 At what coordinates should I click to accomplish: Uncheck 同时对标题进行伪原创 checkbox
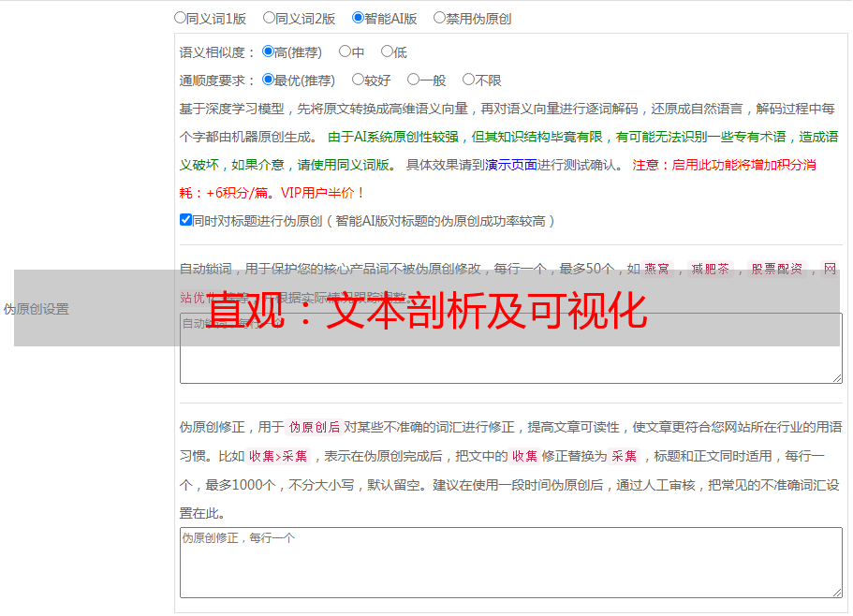[185, 220]
